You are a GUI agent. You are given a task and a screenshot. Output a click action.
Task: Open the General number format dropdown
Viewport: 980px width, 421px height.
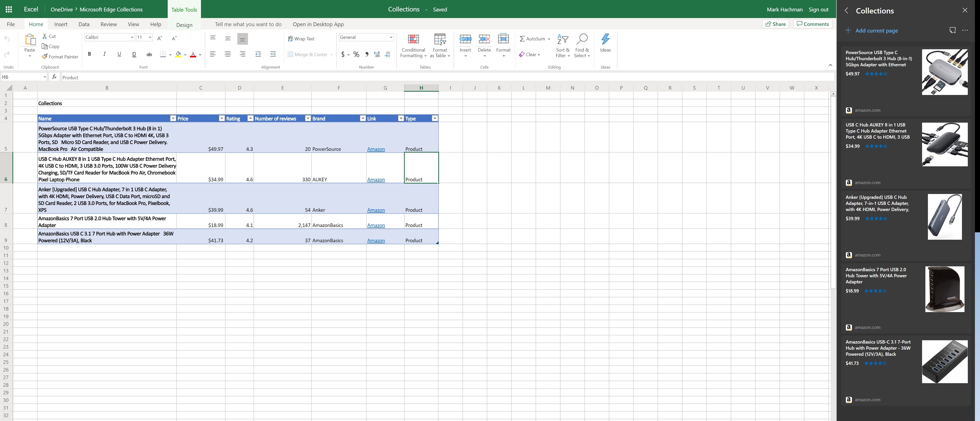point(391,37)
